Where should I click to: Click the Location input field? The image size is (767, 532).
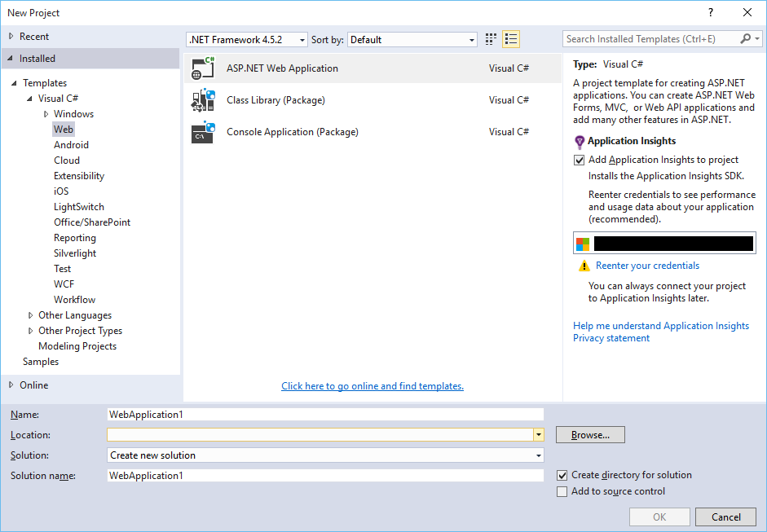pyautogui.click(x=320, y=435)
